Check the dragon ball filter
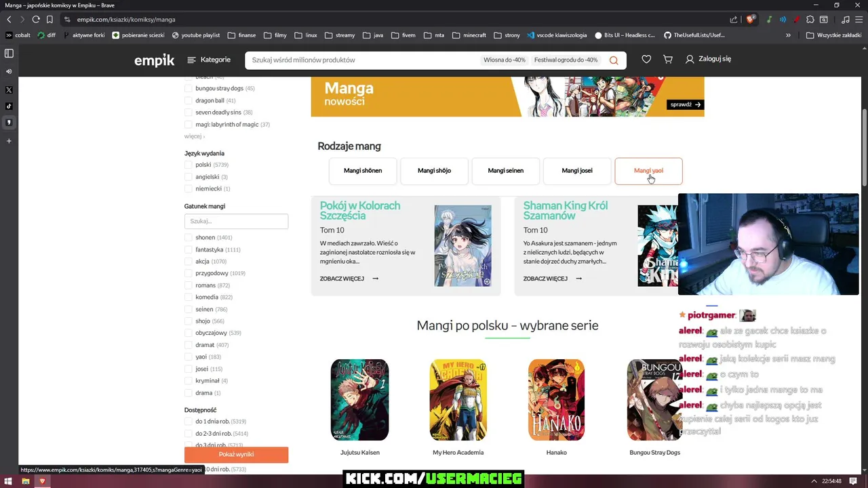This screenshot has height=488, width=868. [189, 100]
